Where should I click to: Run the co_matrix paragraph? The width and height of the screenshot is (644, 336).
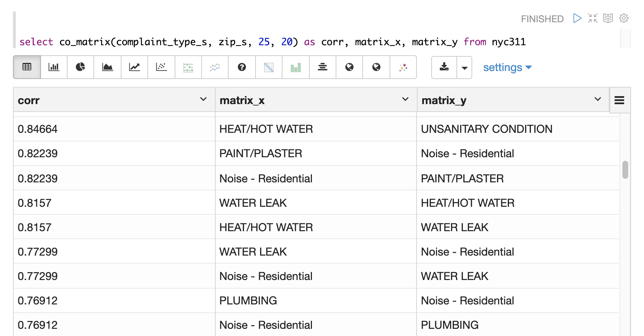tap(577, 18)
